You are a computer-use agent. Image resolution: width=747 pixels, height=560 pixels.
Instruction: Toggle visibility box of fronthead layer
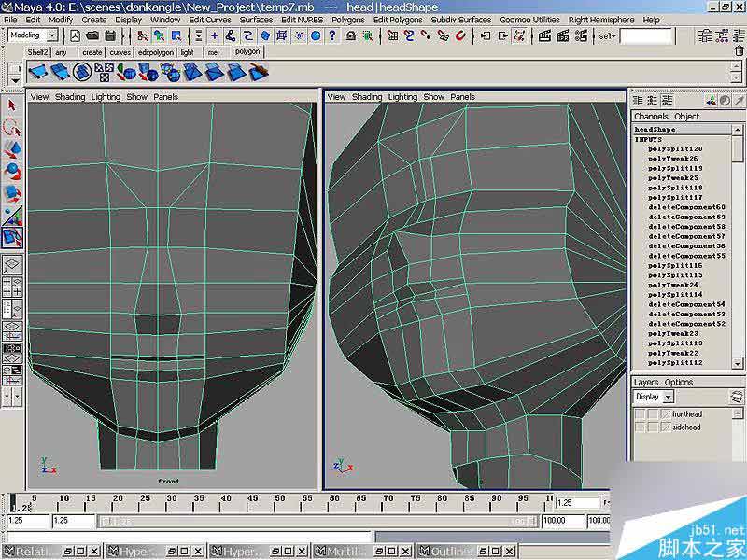641,413
